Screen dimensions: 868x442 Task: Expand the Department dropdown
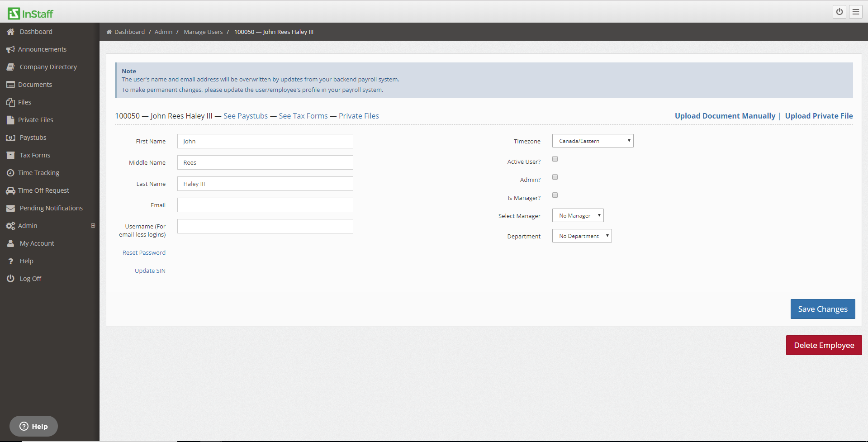[582, 236]
